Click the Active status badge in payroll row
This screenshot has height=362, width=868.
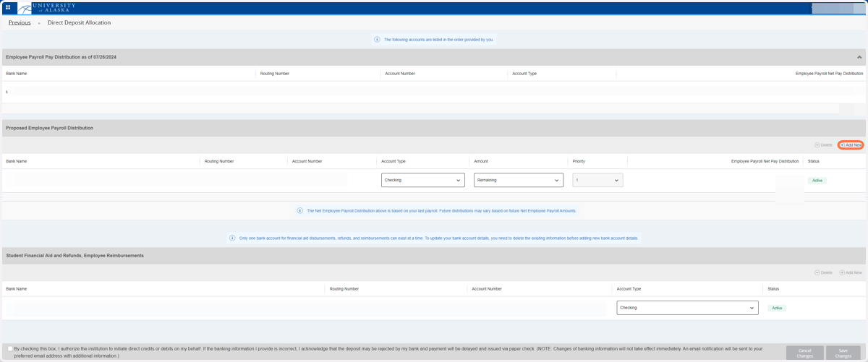click(x=817, y=181)
